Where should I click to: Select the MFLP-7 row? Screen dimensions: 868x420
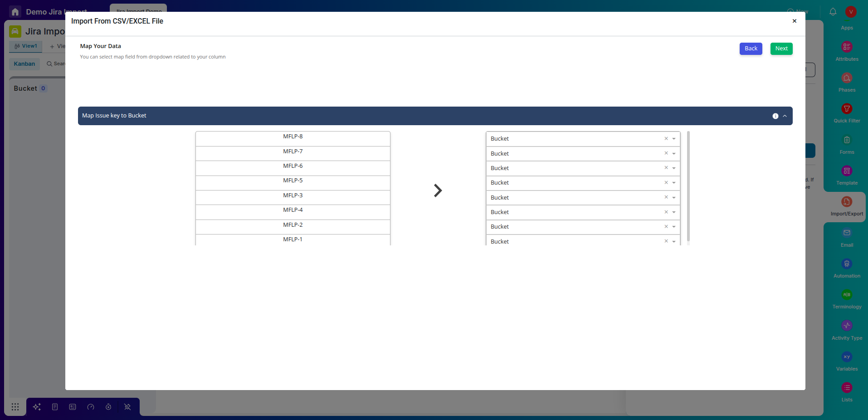pos(293,154)
